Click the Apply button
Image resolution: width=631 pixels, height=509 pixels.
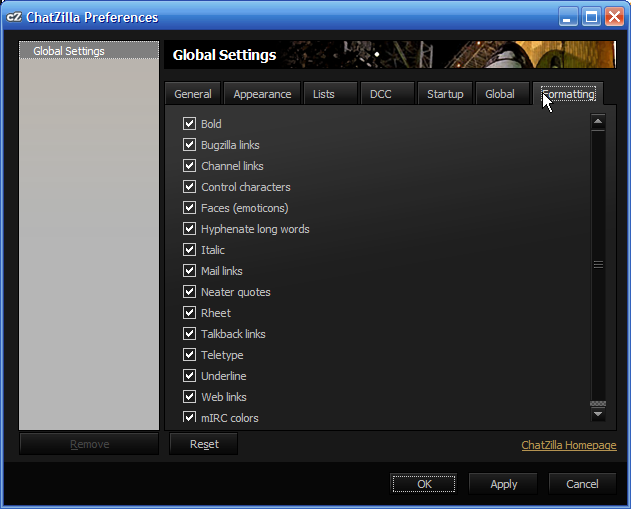click(x=503, y=484)
